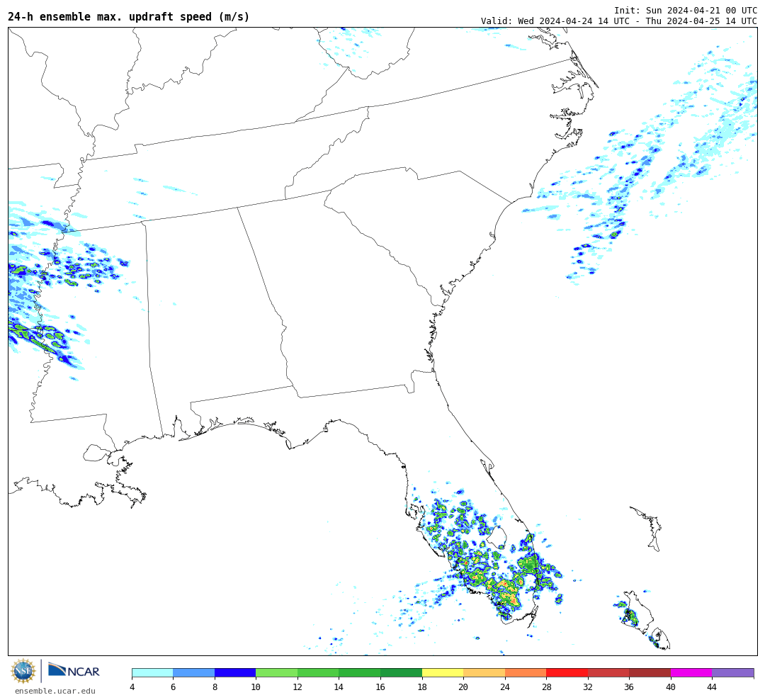The width and height of the screenshot is (765, 700).
Task: Click the colorbar label '28'
Action: click(546, 687)
